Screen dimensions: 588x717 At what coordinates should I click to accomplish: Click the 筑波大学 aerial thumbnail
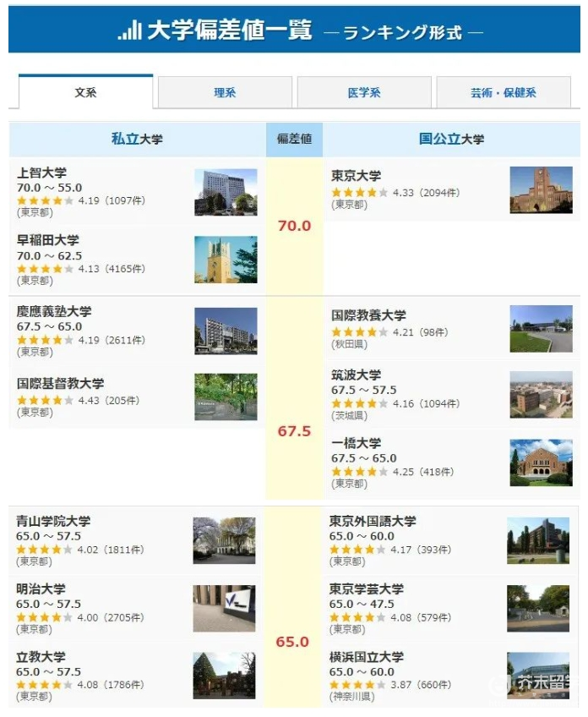(541, 395)
